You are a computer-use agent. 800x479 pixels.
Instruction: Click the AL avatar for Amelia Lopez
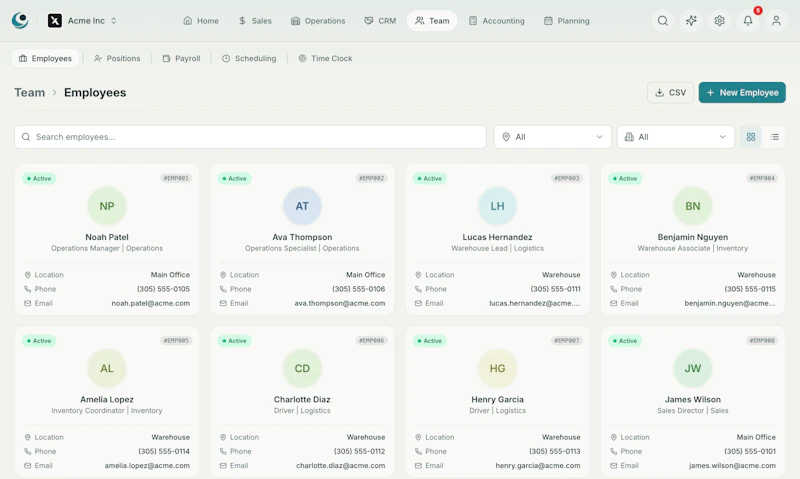(107, 368)
